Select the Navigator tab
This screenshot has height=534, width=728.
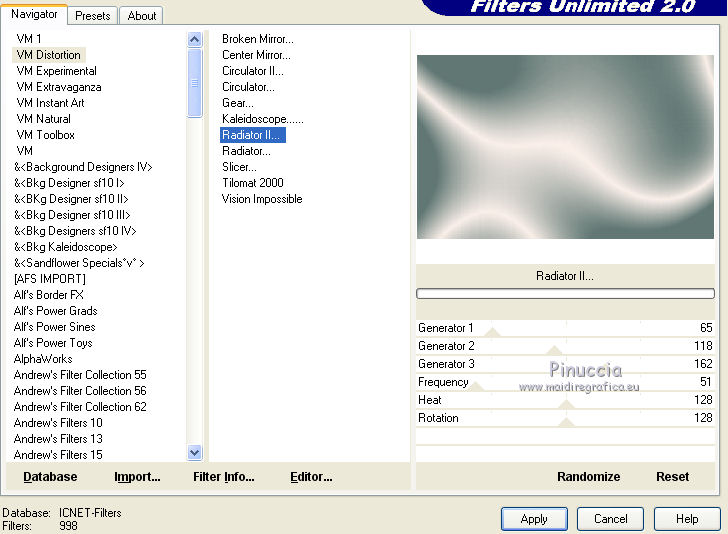tap(34, 14)
